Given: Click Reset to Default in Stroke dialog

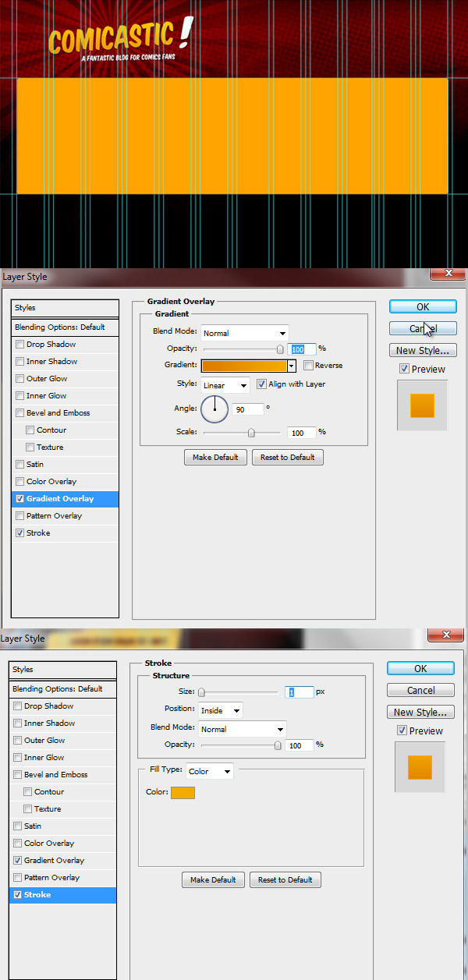Looking at the screenshot, I should point(285,879).
